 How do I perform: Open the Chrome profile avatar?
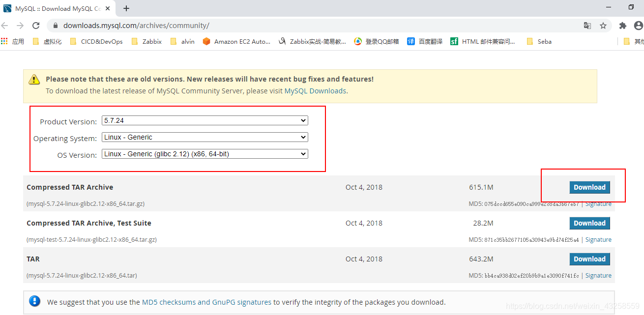639,26
